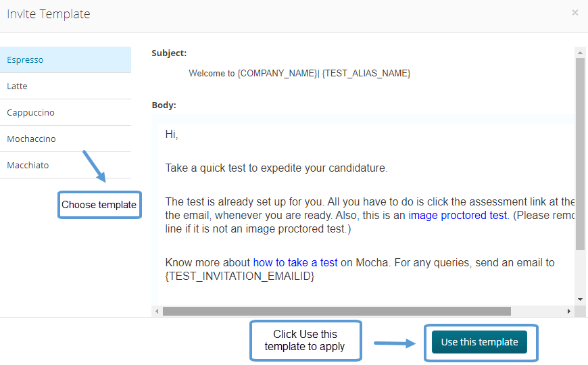Click the vertical scrollbar thumb
This screenshot has width=588, height=365.
click(580, 154)
